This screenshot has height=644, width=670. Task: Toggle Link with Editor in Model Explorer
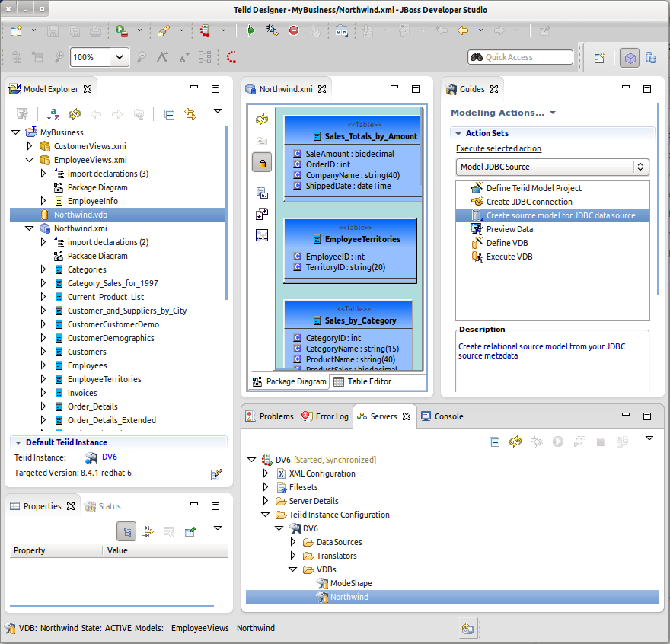coord(190,114)
